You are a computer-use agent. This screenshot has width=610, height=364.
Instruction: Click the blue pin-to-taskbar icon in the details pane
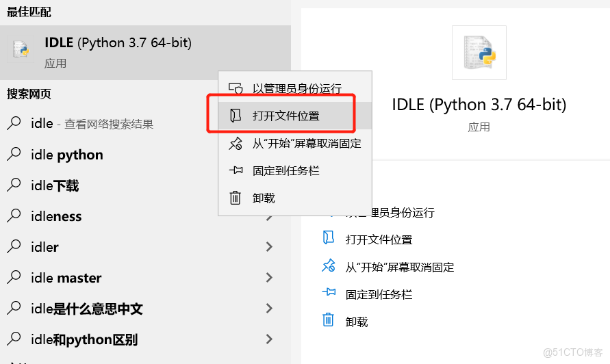tap(329, 291)
